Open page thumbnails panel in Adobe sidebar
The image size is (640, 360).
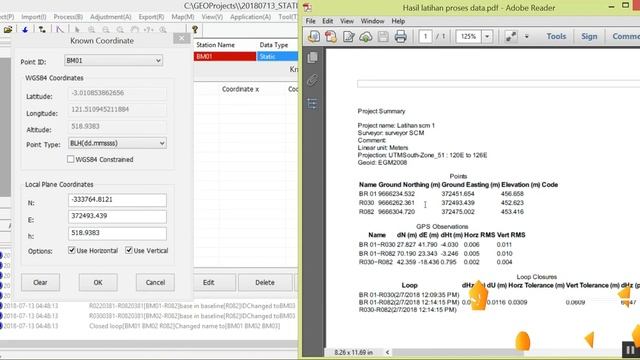pyautogui.click(x=313, y=58)
